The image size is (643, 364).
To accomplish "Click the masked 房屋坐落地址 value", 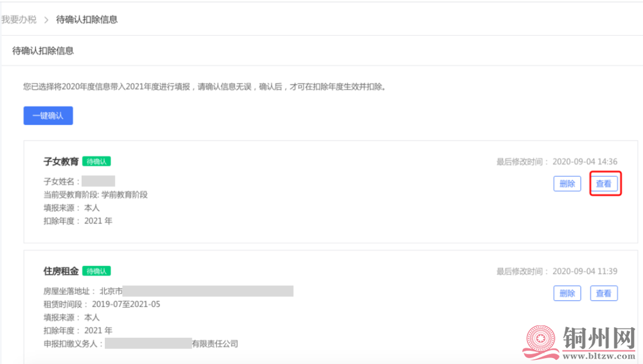I will (x=208, y=291).
